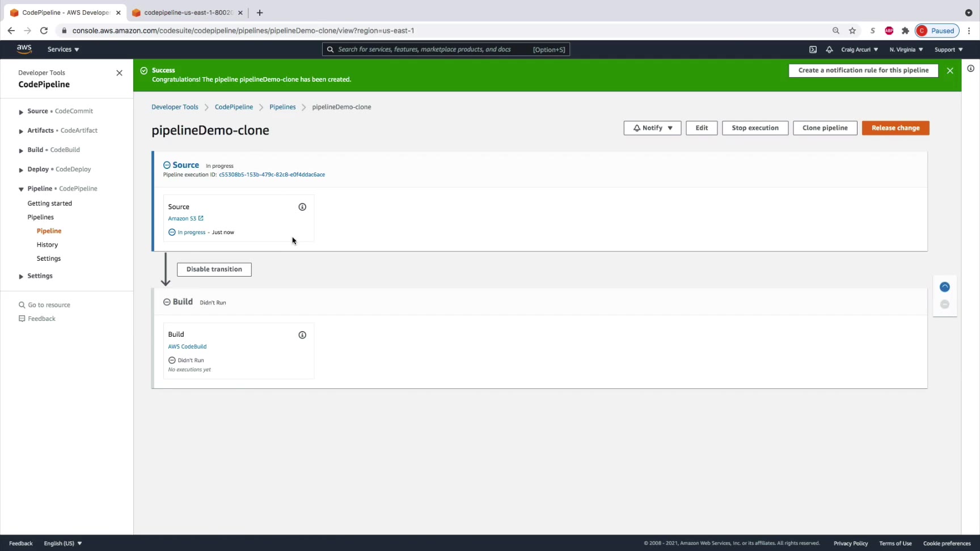Viewport: 980px width, 551px height.
Task: Click the Clone pipeline button
Action: pos(825,128)
